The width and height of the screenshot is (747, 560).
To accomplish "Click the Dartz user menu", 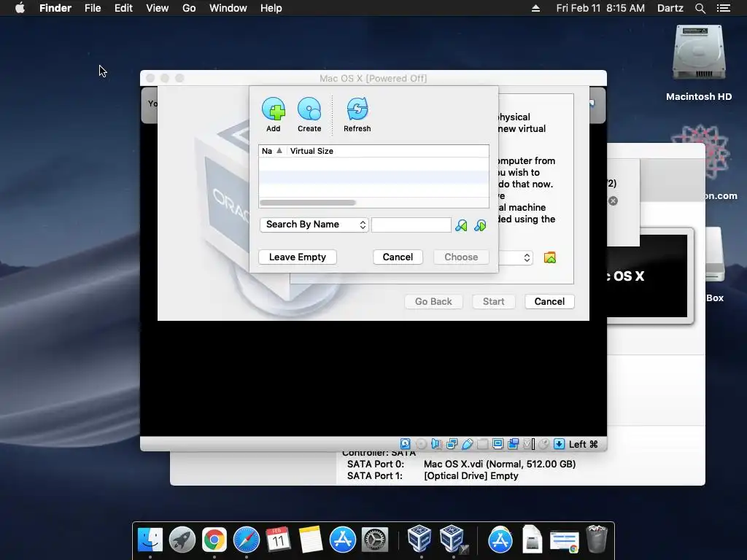I will (670, 8).
